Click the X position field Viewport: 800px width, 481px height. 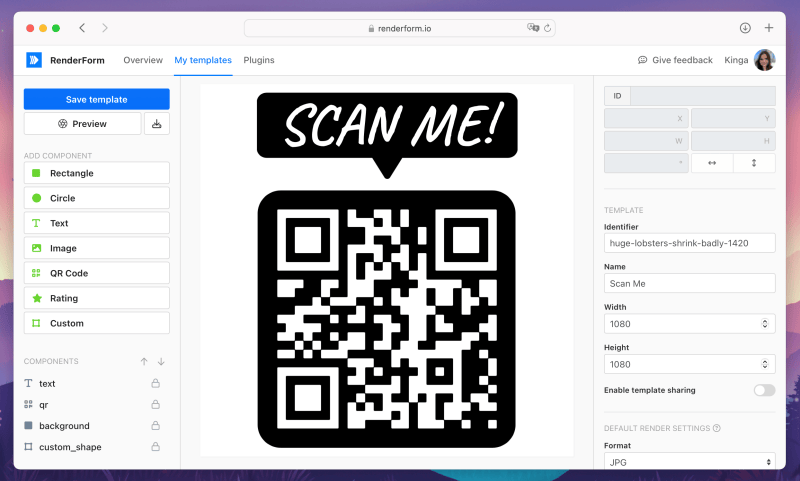tap(646, 118)
